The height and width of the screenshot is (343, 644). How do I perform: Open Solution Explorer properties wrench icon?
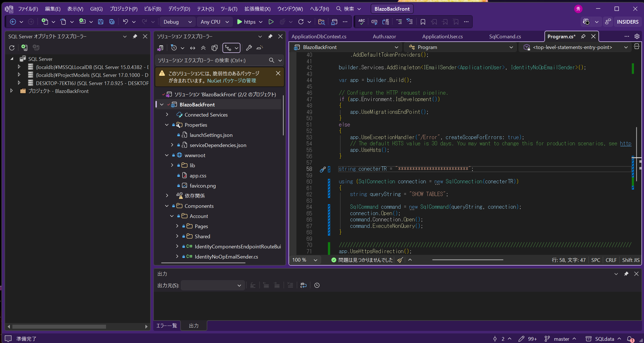tap(249, 48)
